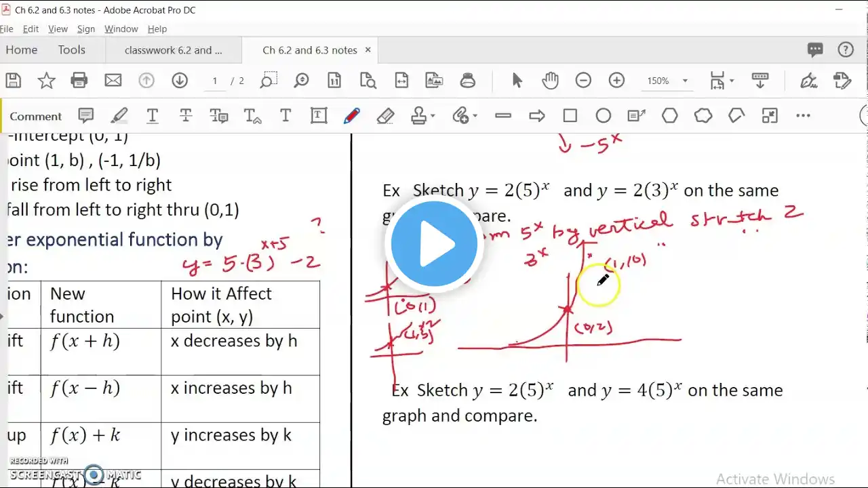
Task: Choose the Connected Lines tool
Action: tap(736, 116)
